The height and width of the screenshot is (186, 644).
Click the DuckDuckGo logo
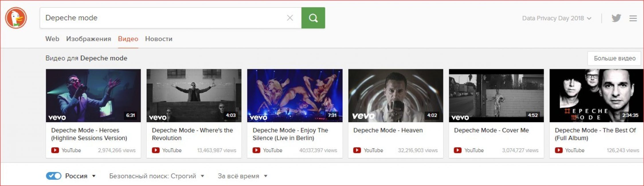pos(16,18)
